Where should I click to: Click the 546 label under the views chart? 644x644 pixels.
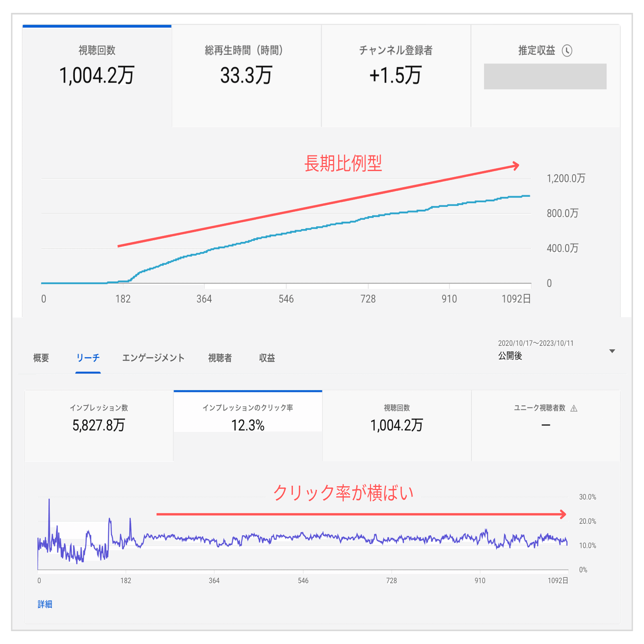click(x=286, y=299)
